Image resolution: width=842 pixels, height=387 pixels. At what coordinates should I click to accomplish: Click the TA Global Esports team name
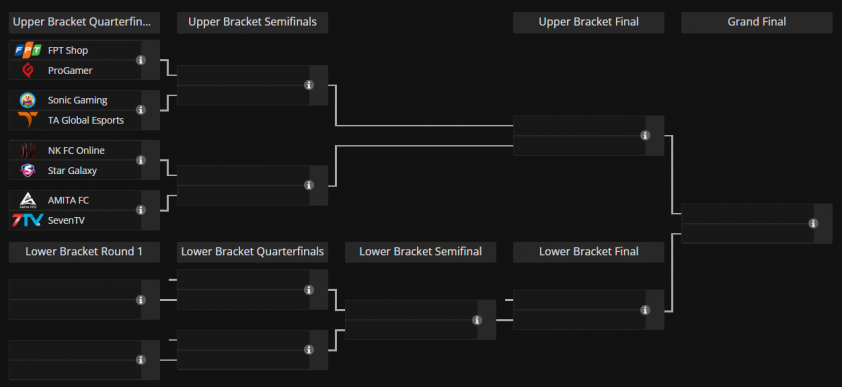(86, 120)
